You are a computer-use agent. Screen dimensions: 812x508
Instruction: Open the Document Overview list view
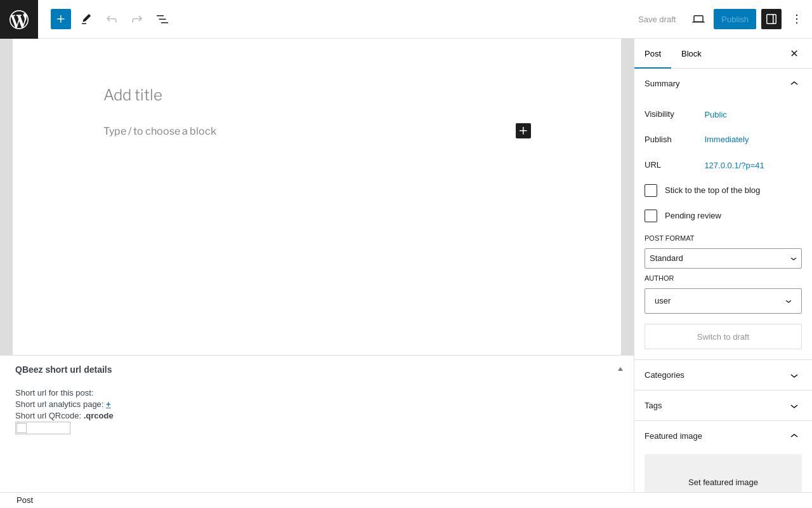162,19
